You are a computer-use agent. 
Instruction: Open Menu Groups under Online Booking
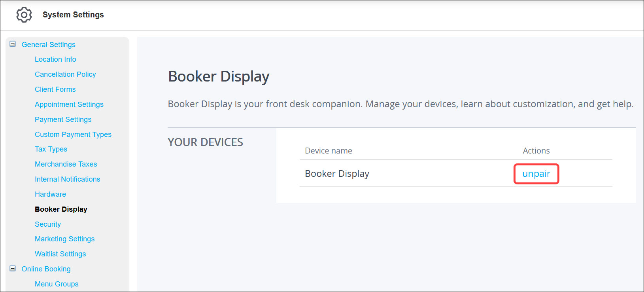[57, 284]
